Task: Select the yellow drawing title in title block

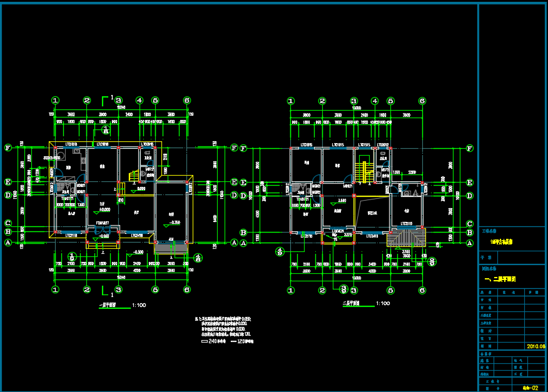Action: click(x=500, y=279)
